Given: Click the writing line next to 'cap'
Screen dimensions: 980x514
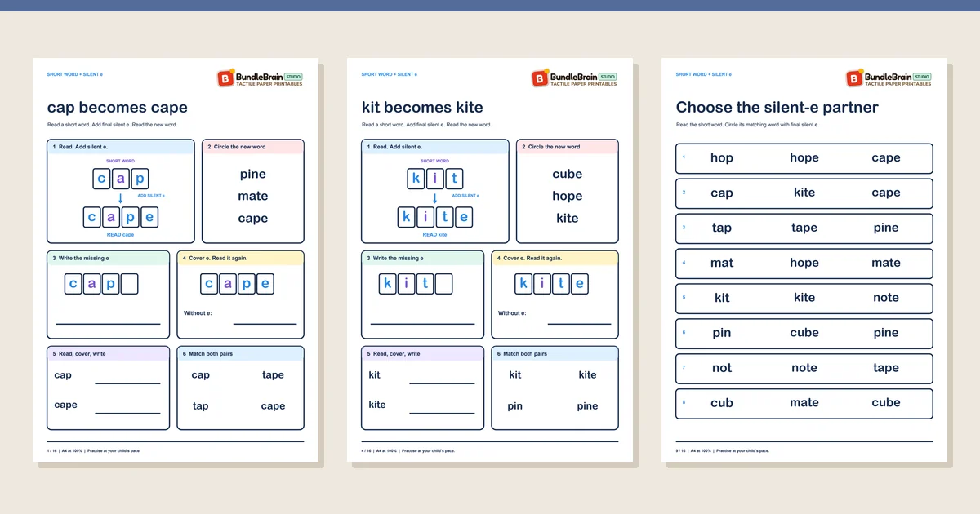Looking at the screenshot, I should pos(128,383).
